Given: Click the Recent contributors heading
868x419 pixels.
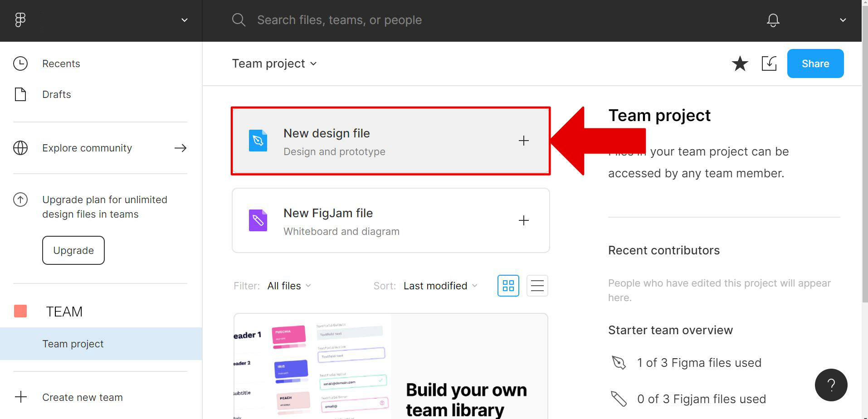Looking at the screenshot, I should 664,250.
